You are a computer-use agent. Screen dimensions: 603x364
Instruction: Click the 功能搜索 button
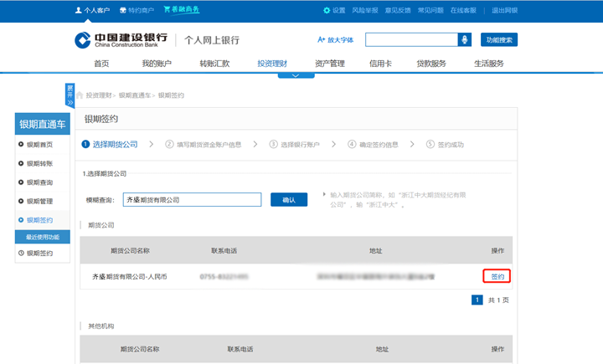[x=500, y=40]
